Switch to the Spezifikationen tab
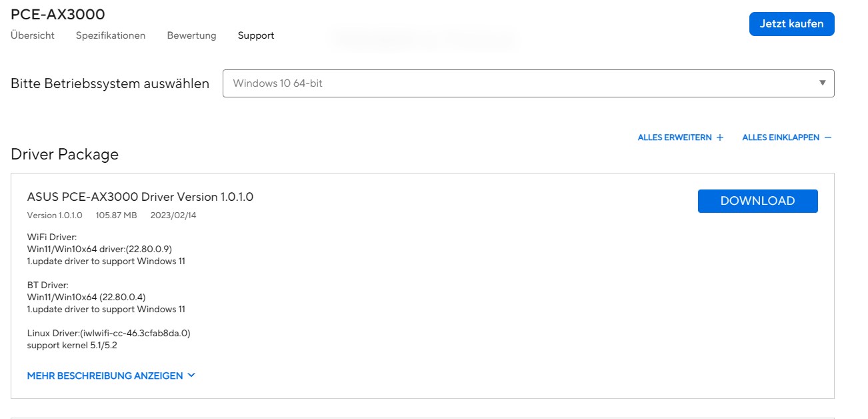The image size is (868, 419). [111, 35]
